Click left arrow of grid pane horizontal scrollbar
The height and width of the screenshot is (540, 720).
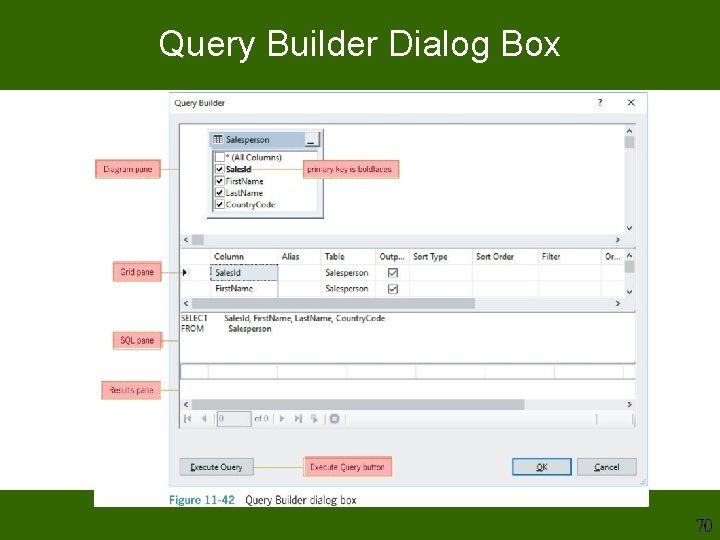click(x=186, y=304)
